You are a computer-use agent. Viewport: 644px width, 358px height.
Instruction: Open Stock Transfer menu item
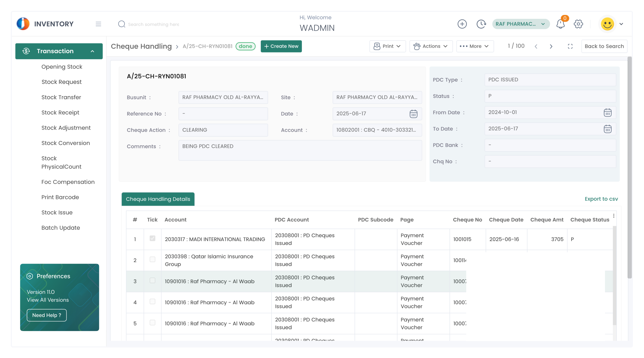click(61, 97)
